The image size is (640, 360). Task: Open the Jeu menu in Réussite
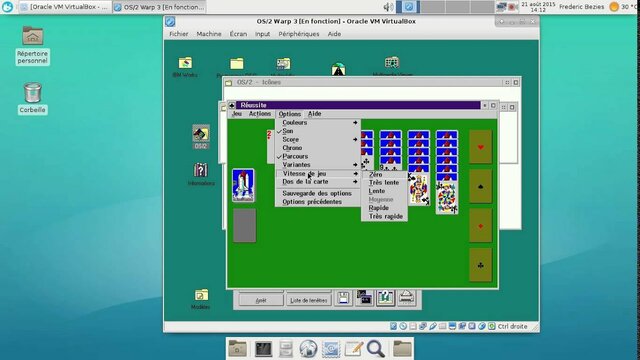pyautogui.click(x=237, y=114)
